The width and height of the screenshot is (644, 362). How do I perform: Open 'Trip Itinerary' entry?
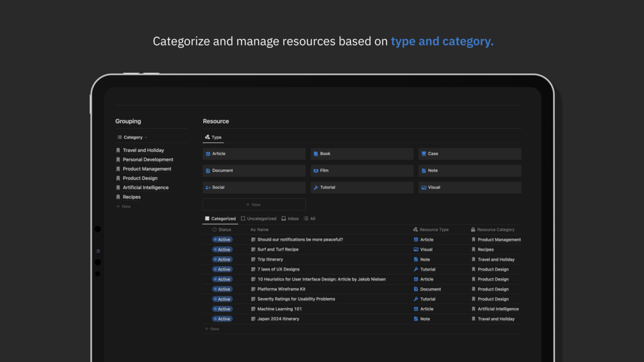[270, 259]
